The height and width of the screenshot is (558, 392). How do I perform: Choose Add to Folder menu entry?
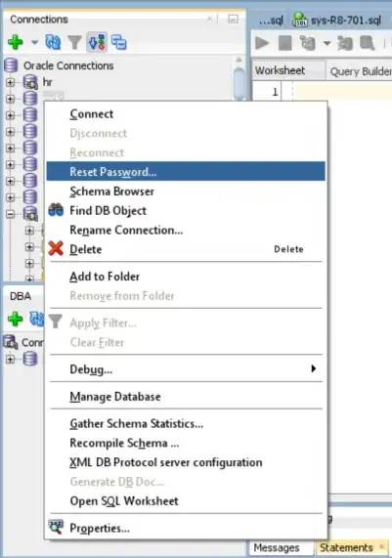click(x=186, y=277)
